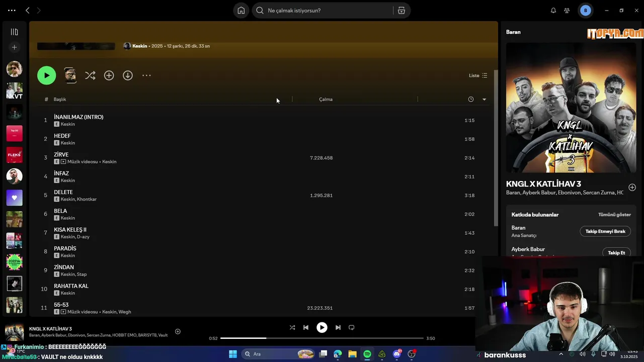This screenshot has height=362, width=644.
Task: Click 'Takip Etmeyi Bırak' for Baran
Action: [x=605, y=231]
